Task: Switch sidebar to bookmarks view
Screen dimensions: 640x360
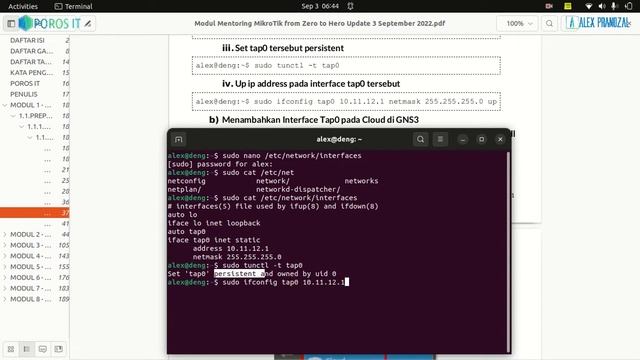Action: point(58,349)
